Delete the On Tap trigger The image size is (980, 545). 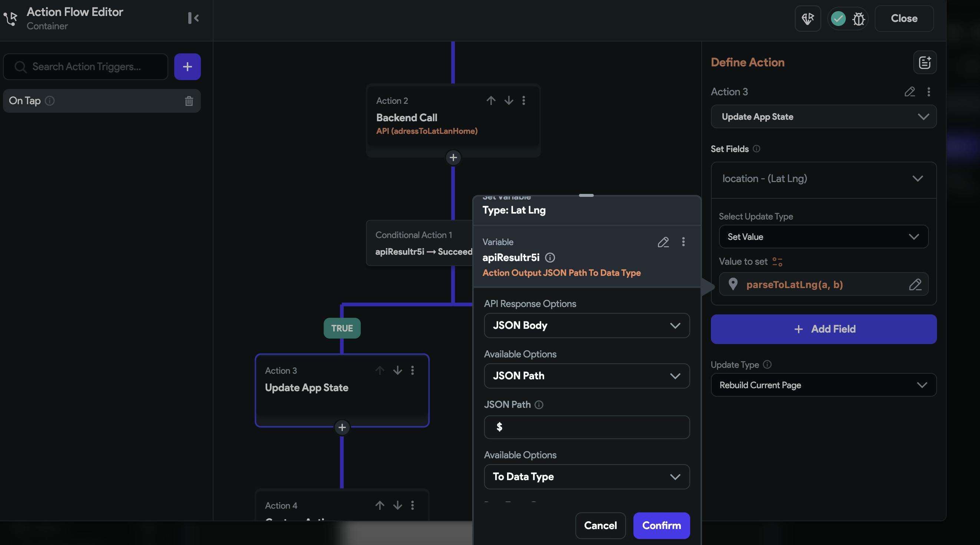(189, 101)
